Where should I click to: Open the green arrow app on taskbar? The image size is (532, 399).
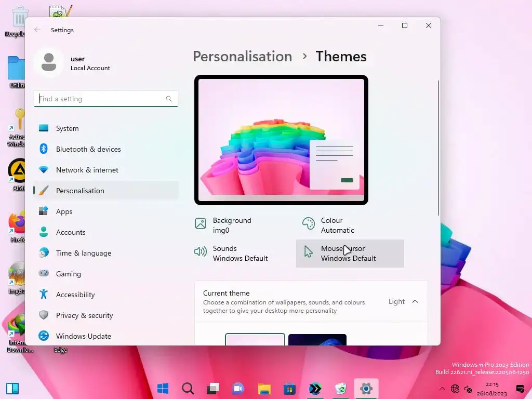(315, 389)
